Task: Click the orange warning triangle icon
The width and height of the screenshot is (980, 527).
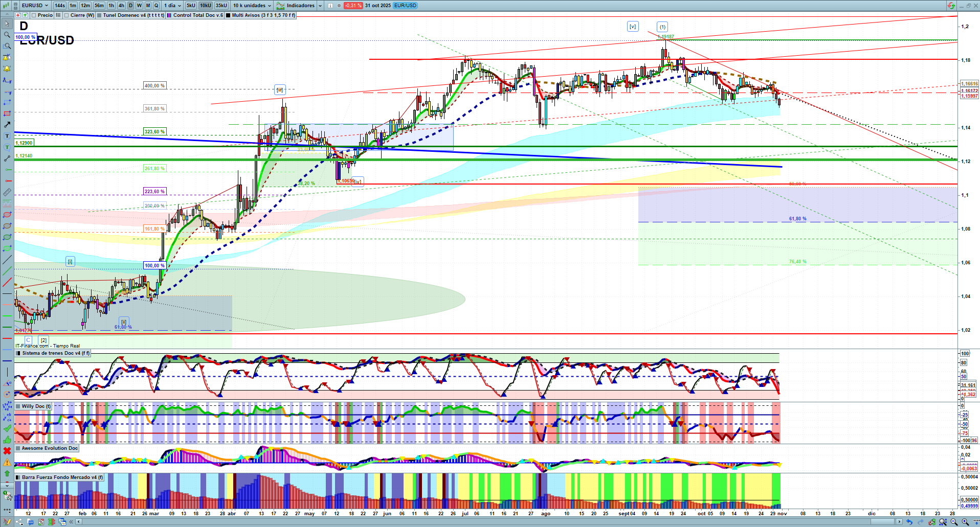Action: coord(7,462)
